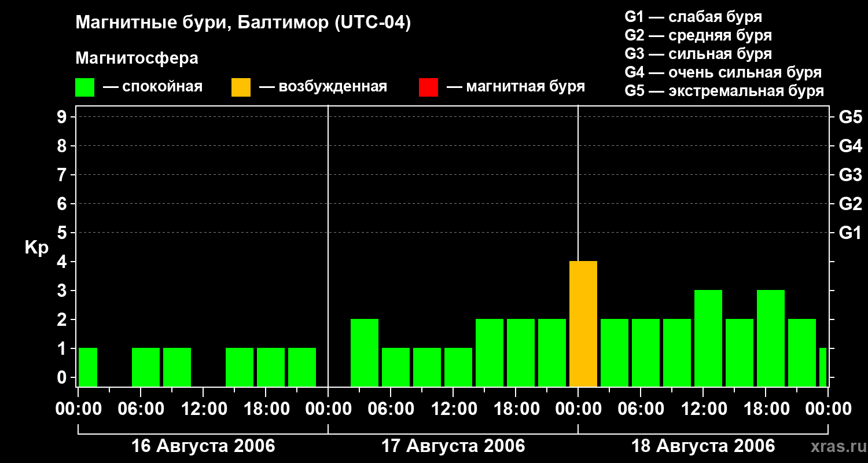Select the '17 Августа 2006' date label
The image size is (868, 463).
tap(453, 446)
